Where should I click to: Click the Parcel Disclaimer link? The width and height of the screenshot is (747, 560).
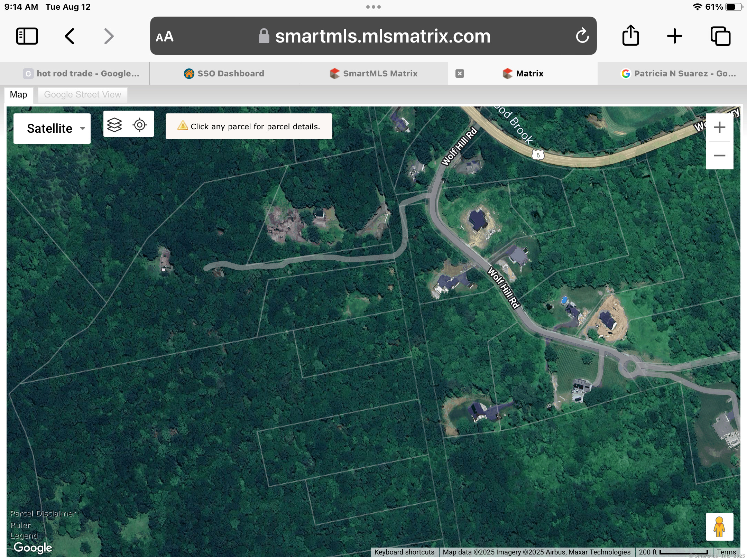[43, 513]
